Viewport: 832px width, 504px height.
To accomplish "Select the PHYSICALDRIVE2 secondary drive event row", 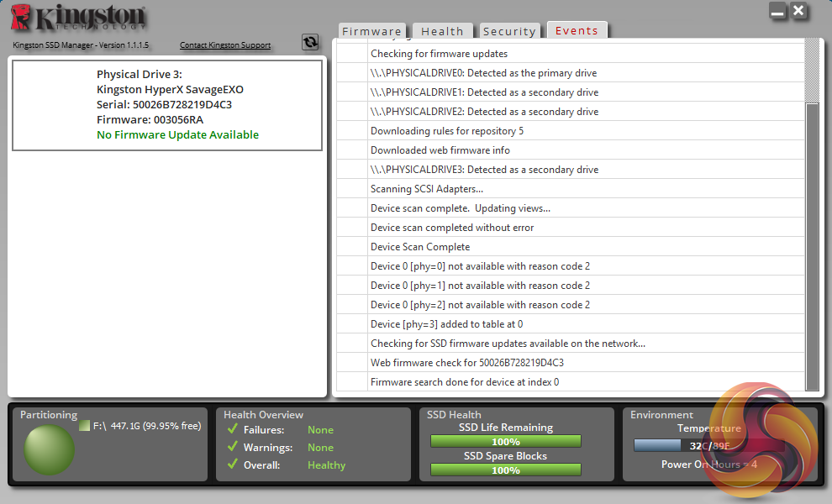I will point(571,112).
